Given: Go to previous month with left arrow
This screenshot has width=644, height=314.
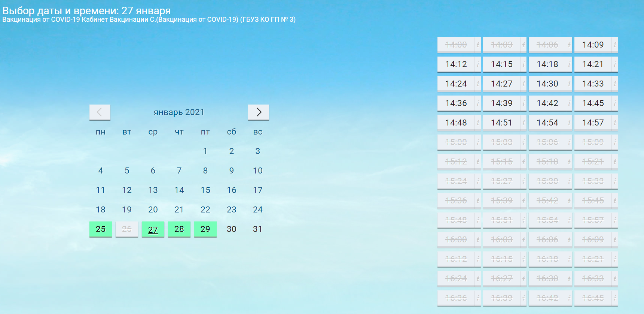Looking at the screenshot, I should tap(100, 112).
